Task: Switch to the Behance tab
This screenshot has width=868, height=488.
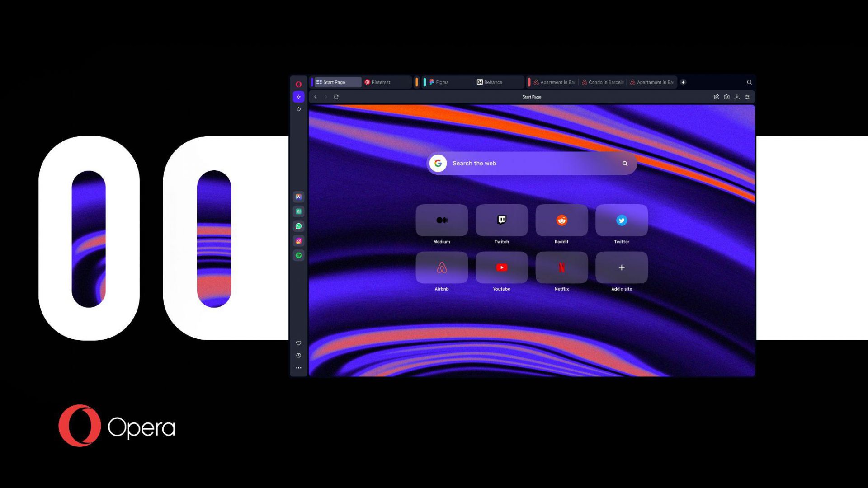Action: click(x=498, y=82)
